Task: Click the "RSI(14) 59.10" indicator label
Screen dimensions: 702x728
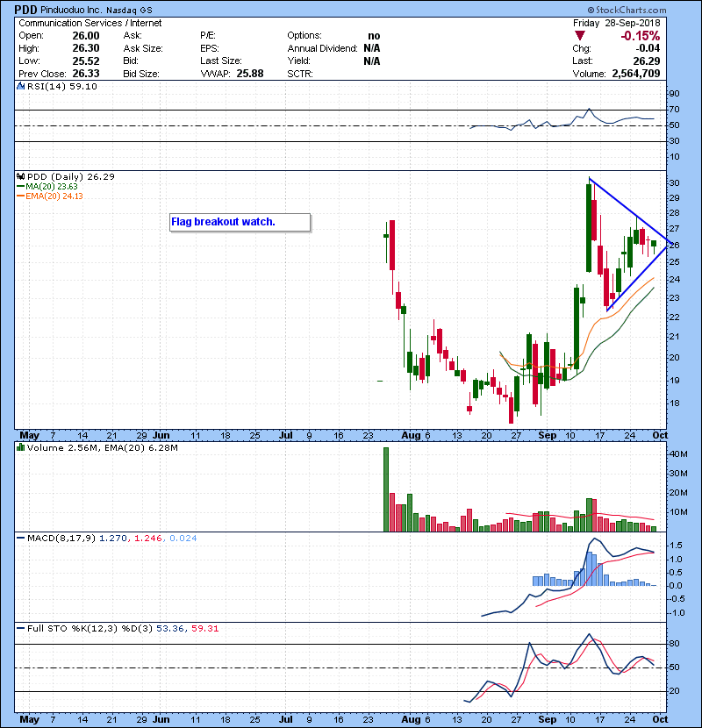Action: click(x=62, y=86)
